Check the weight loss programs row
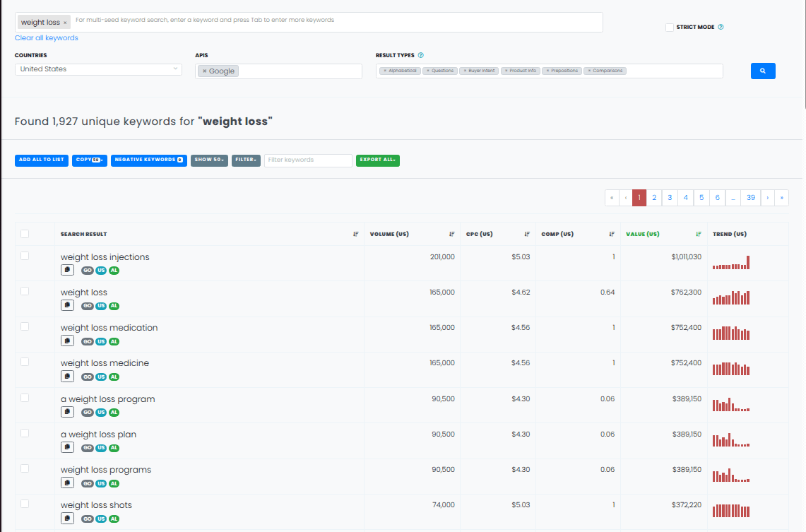This screenshot has width=806, height=532. 25,469
